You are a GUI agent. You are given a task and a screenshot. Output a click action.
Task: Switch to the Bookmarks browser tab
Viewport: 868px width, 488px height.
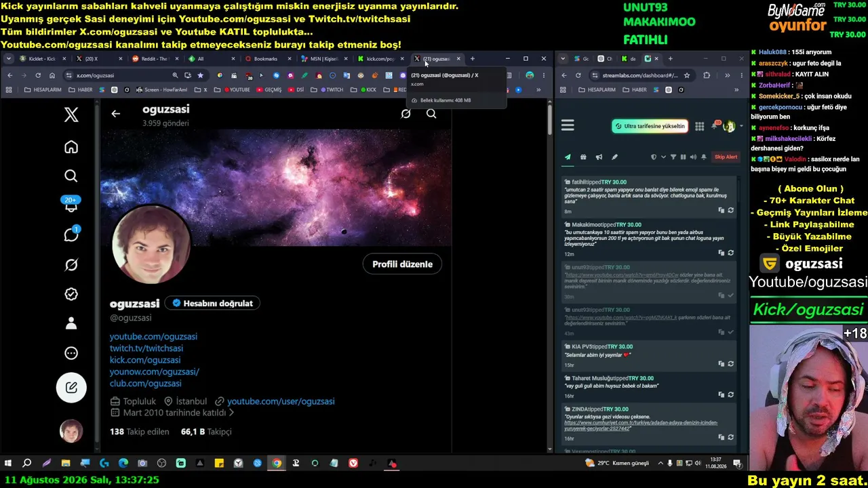(265, 59)
